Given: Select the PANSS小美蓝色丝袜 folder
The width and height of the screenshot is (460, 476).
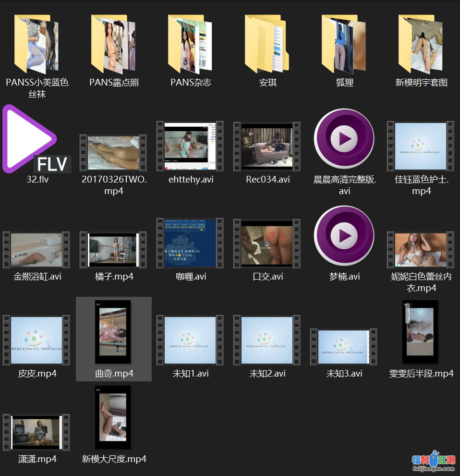Looking at the screenshot, I should (37, 45).
